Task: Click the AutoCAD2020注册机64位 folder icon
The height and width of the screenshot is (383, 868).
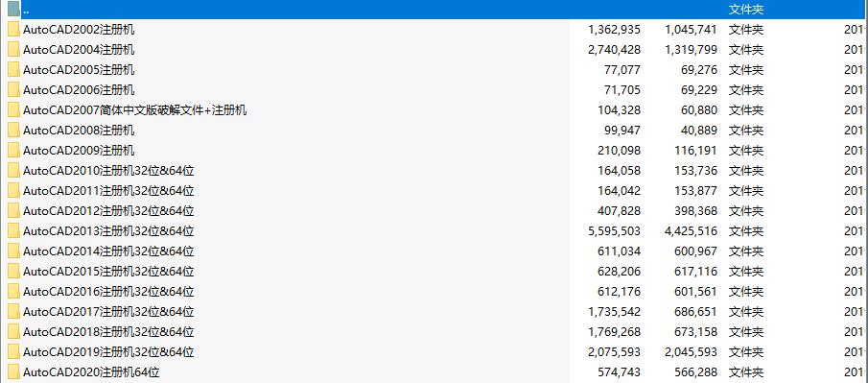Action: [x=13, y=371]
